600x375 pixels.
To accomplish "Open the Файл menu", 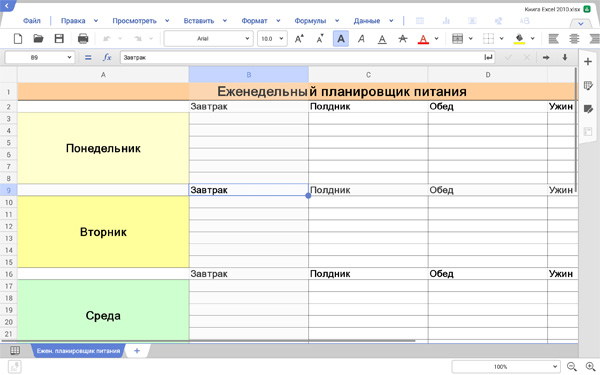I will [32, 21].
